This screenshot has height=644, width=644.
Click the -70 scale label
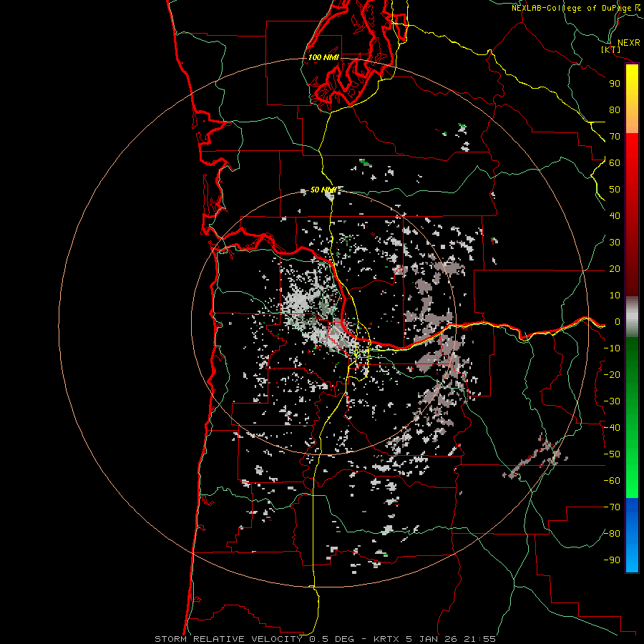point(612,507)
